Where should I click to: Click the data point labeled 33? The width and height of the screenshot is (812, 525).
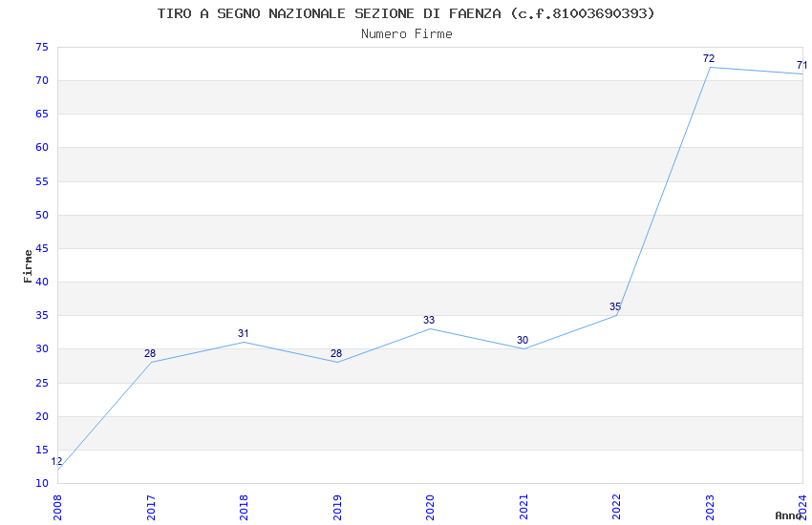(x=430, y=328)
